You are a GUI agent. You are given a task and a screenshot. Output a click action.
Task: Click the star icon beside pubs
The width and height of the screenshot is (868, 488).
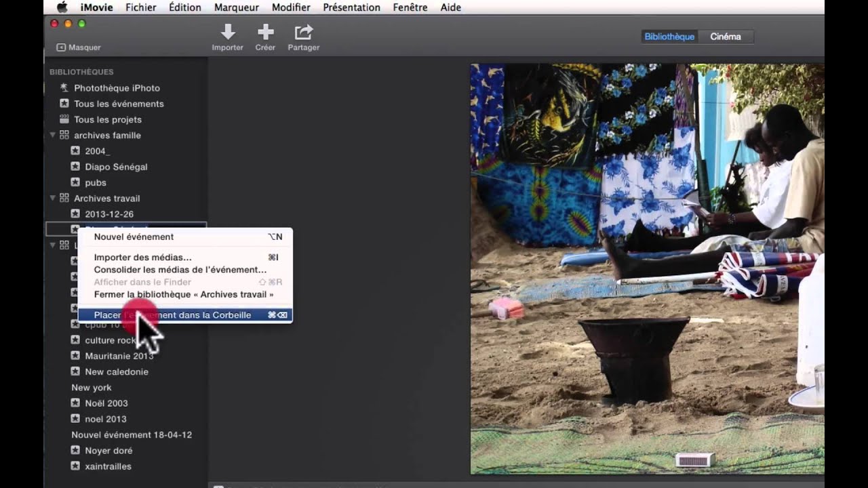click(x=75, y=182)
